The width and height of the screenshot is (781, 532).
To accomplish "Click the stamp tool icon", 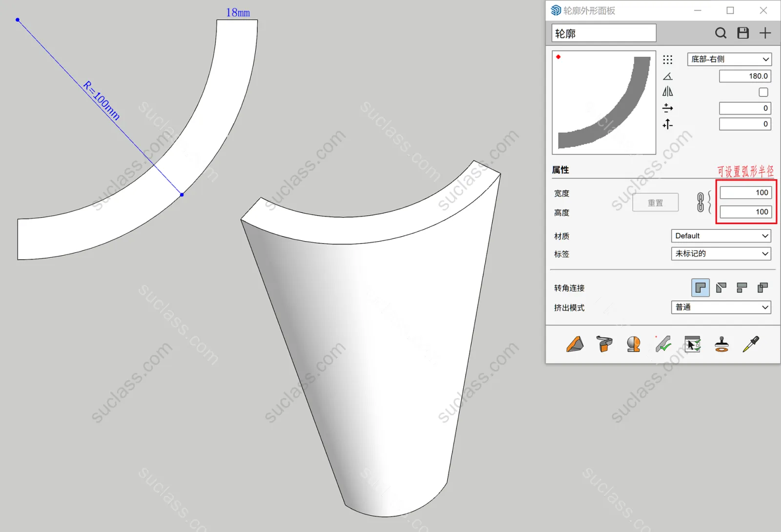I will [721, 344].
